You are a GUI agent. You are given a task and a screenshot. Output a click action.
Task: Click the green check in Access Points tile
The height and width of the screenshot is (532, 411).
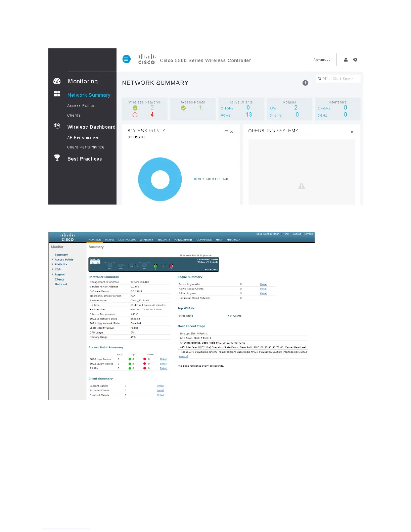183,108
